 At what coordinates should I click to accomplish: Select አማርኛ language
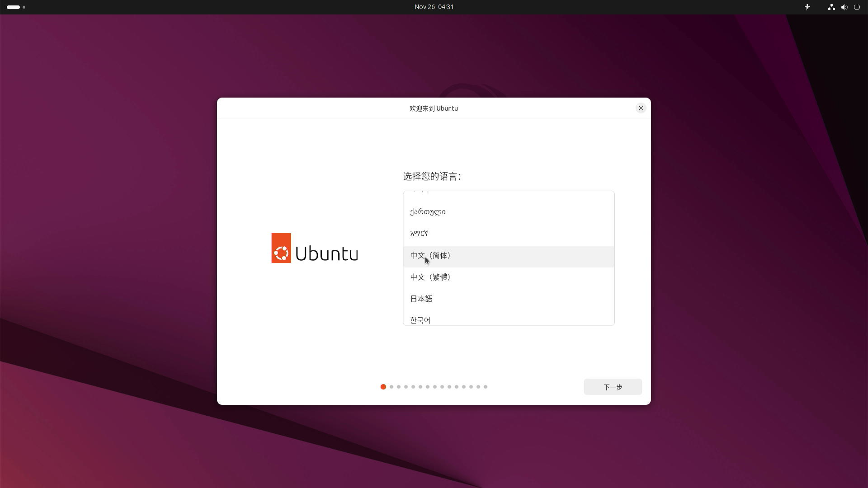509,234
